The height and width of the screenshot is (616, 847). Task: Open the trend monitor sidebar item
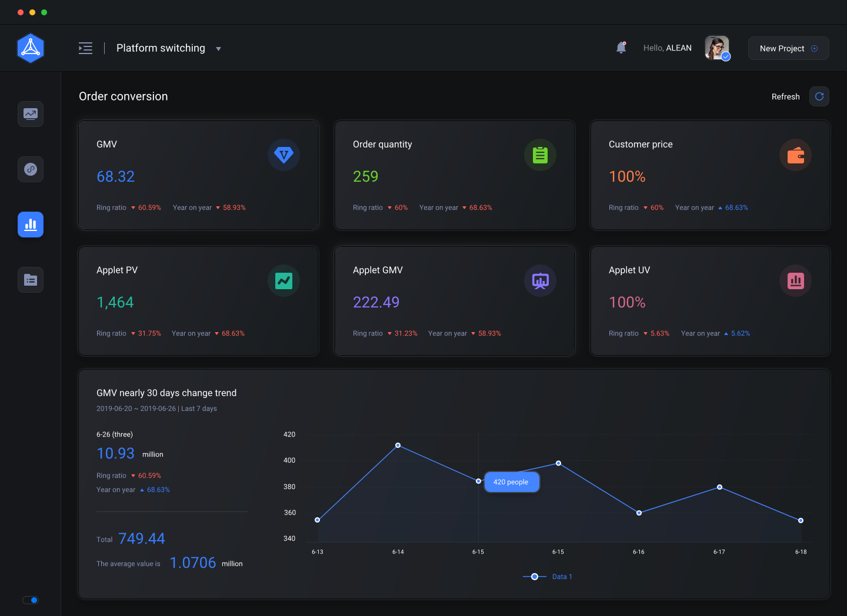(31, 114)
